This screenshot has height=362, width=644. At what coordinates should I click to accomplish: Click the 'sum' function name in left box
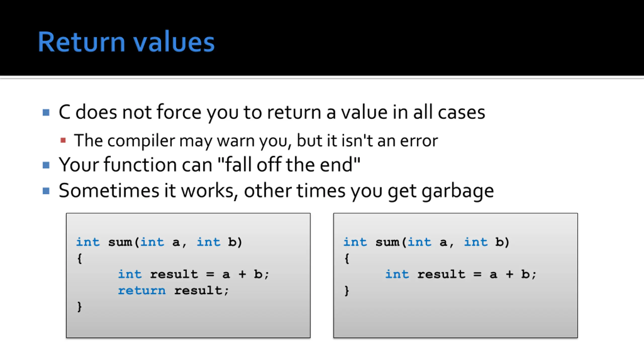point(120,242)
